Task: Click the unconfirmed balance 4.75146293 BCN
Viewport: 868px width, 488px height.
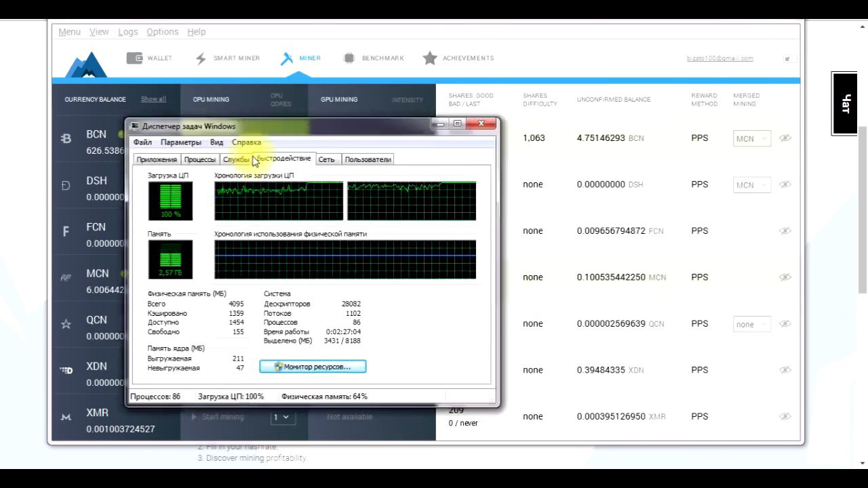Action: [x=610, y=138]
